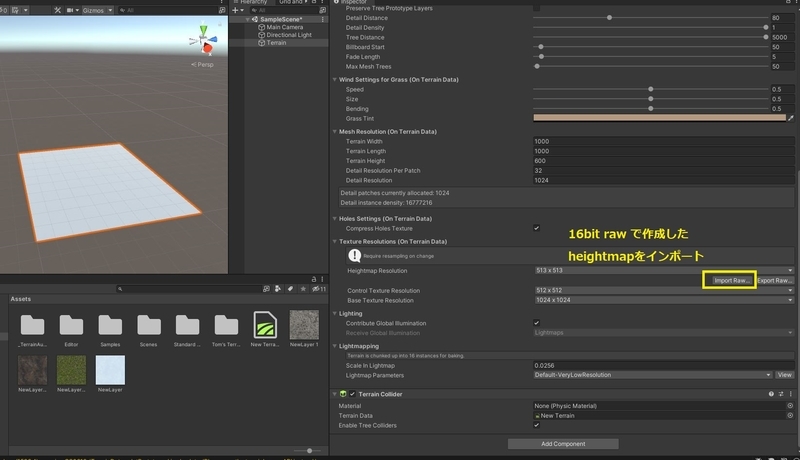Toggle Contribute Global Illumination checkbox
This screenshot has width=800, height=460.
coord(536,323)
